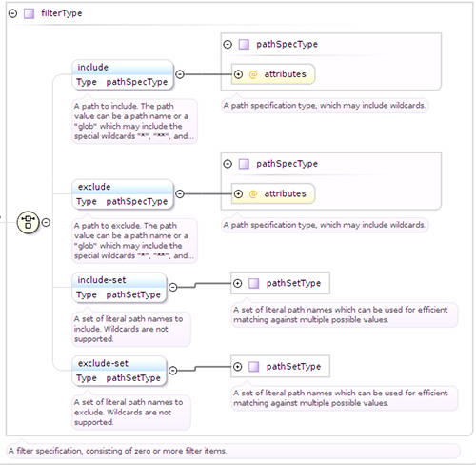
Task: Expand attributes under lower pathSpecType
Action: (238, 193)
